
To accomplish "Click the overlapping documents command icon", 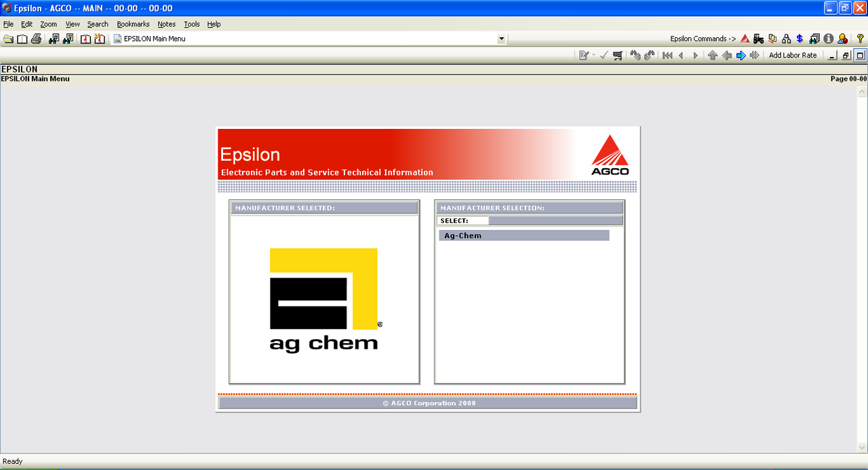I will [772, 39].
